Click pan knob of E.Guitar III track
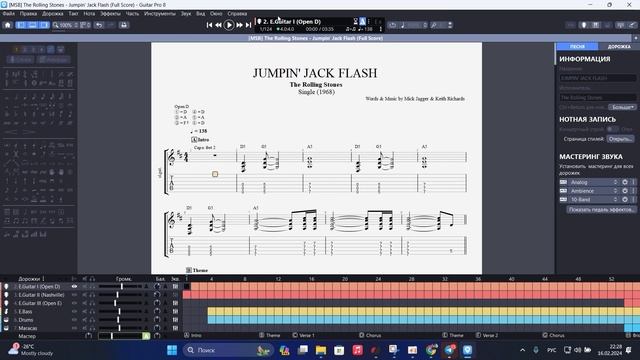The image size is (640, 360). pyautogui.click(x=157, y=303)
